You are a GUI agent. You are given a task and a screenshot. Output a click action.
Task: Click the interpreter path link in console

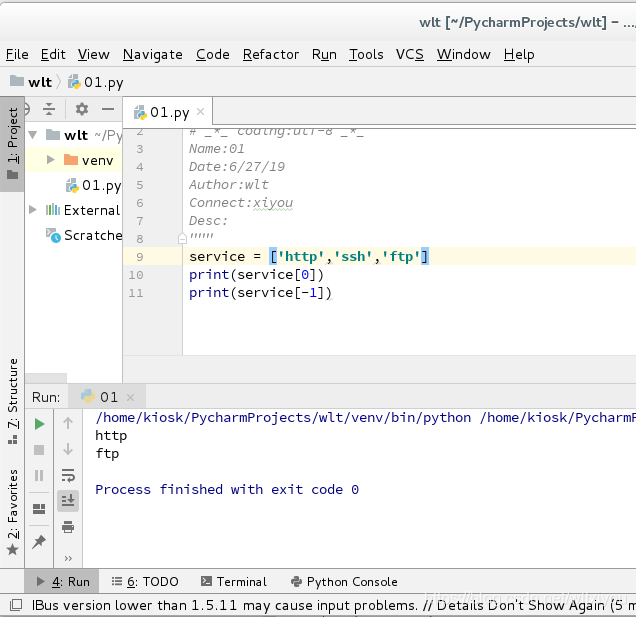point(283,417)
